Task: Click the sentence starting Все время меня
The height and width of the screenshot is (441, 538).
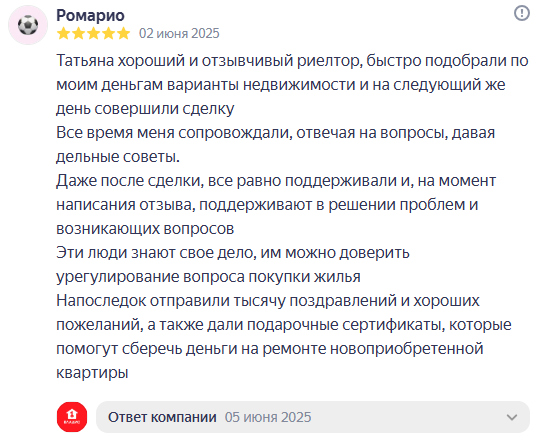Action: [x=276, y=144]
